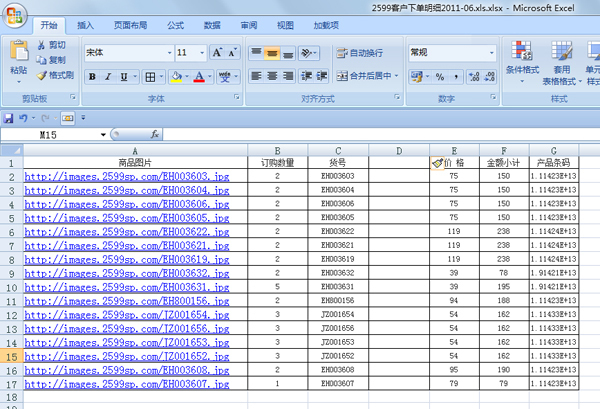Select the Format Painter (格式刷) tool
Image resolution: width=600 pixels, height=409 pixels.
pyautogui.click(x=41, y=75)
